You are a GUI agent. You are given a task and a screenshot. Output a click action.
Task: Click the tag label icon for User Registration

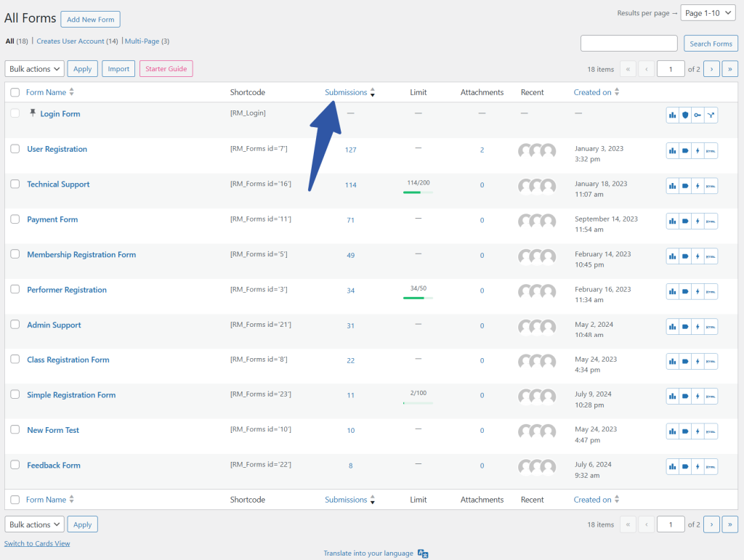685,150
